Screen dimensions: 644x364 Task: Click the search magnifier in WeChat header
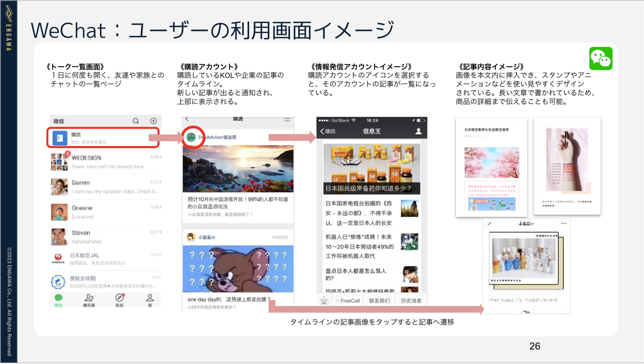[136, 121]
